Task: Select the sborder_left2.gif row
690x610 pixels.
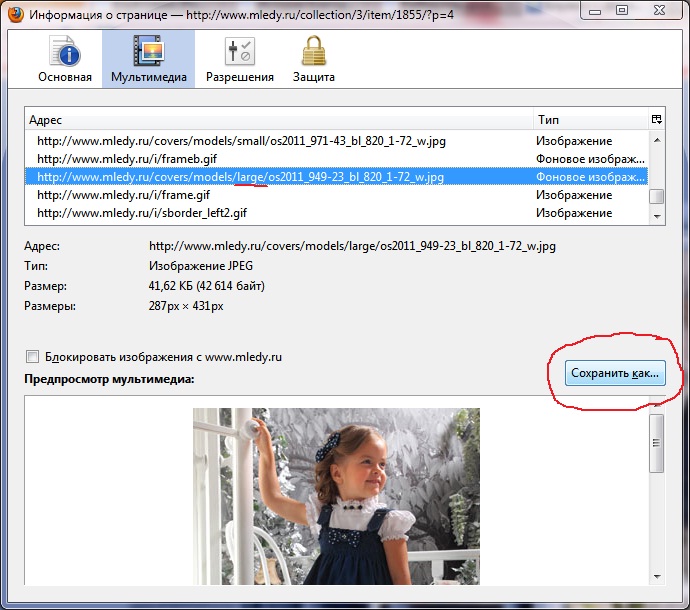Action: tap(336, 213)
